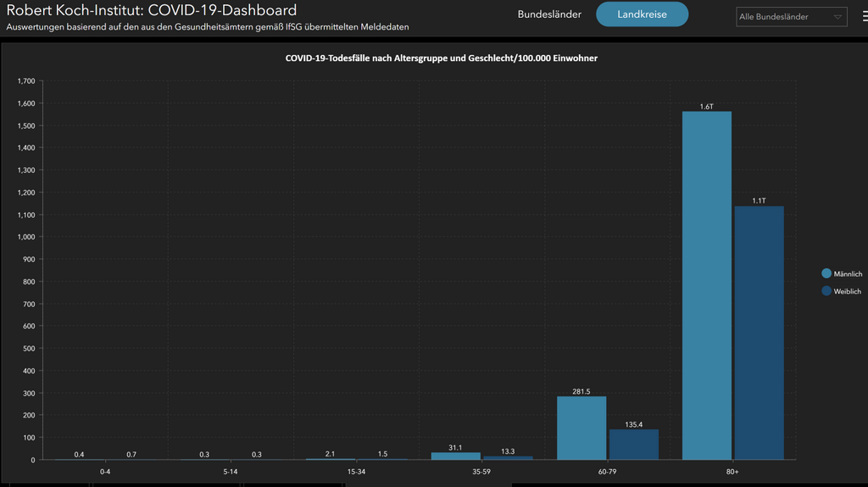
Task: Click the 1.5 value label
Action: coord(382,454)
